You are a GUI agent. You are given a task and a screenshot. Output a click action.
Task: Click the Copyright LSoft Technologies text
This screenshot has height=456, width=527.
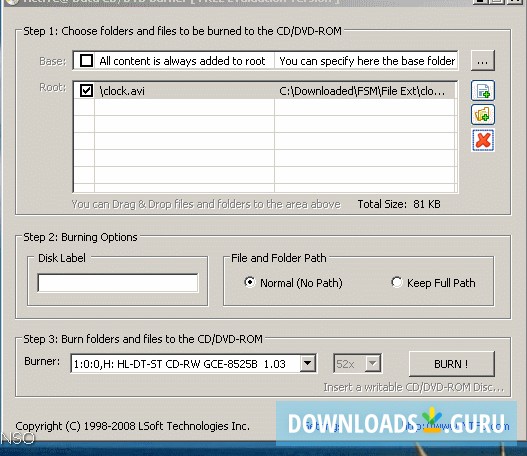pos(132,426)
